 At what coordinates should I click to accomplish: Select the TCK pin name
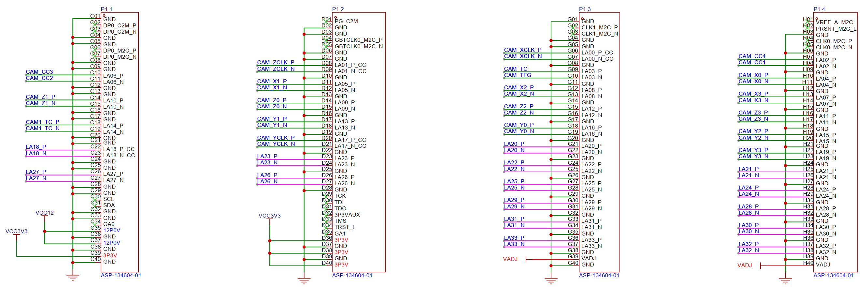tap(340, 196)
